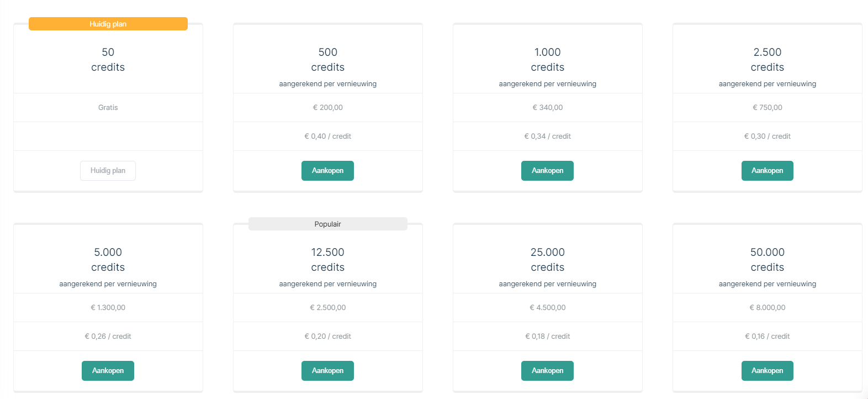
Task: Select Aankopen for 25.000 credits
Action: click(x=547, y=371)
